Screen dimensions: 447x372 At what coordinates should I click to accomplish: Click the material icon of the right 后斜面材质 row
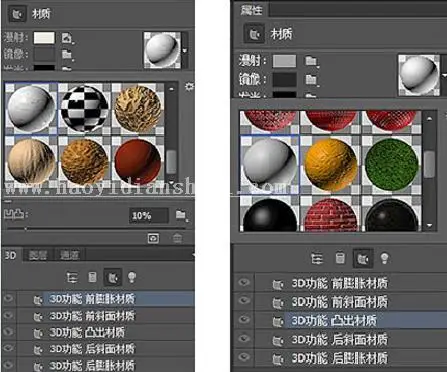pyautogui.click(x=278, y=341)
